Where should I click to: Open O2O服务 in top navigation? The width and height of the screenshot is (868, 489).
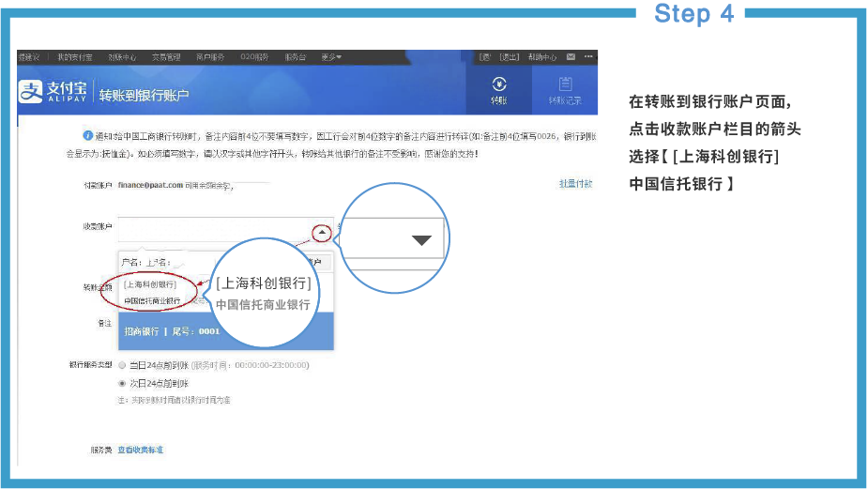click(x=254, y=57)
